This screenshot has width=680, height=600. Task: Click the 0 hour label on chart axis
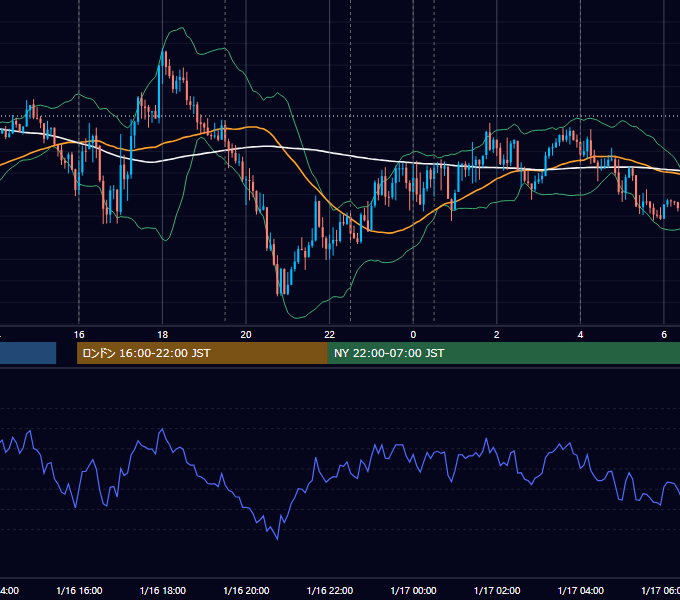coord(413,334)
